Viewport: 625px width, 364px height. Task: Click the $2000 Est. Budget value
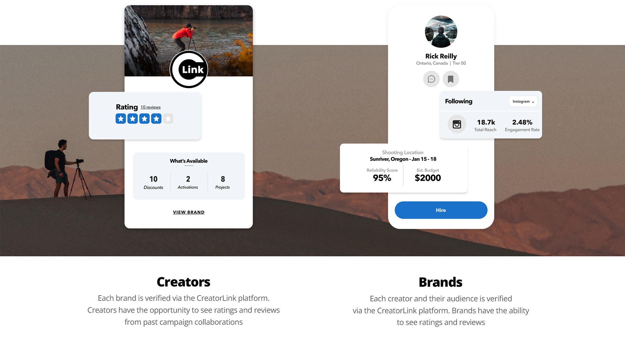[428, 178]
